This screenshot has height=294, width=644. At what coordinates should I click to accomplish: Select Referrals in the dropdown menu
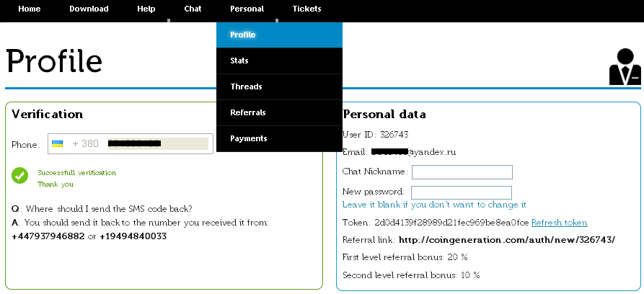click(x=279, y=112)
